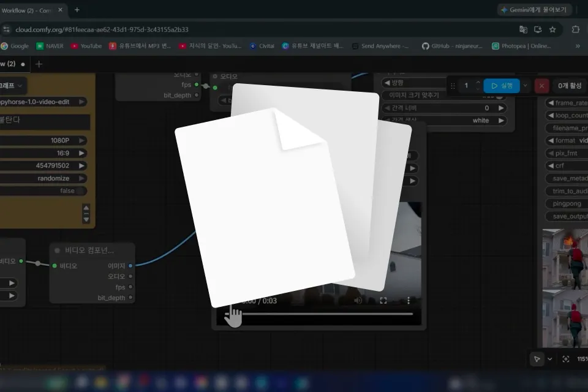The width and height of the screenshot is (588, 392).
Task: Increase the 간격 너비 value with right arrow
Action: click(501, 108)
